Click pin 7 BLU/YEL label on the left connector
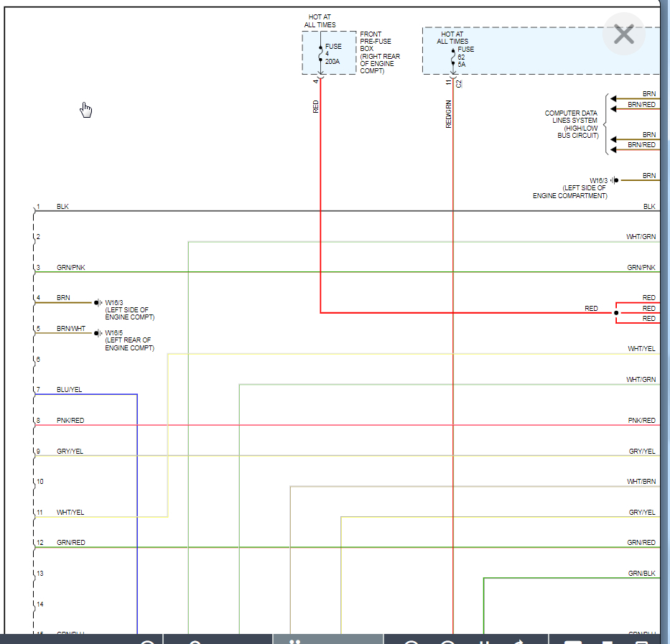 pyautogui.click(x=69, y=390)
